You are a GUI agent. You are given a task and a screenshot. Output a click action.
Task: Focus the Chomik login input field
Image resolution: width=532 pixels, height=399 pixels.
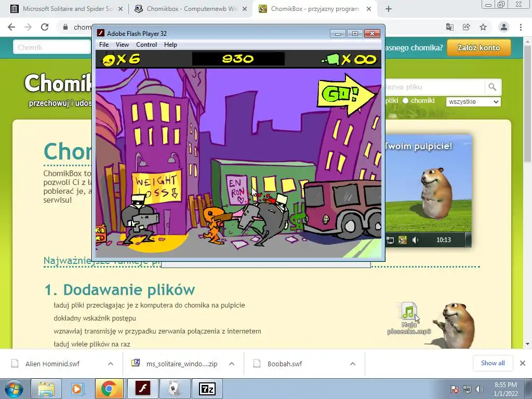point(52,47)
